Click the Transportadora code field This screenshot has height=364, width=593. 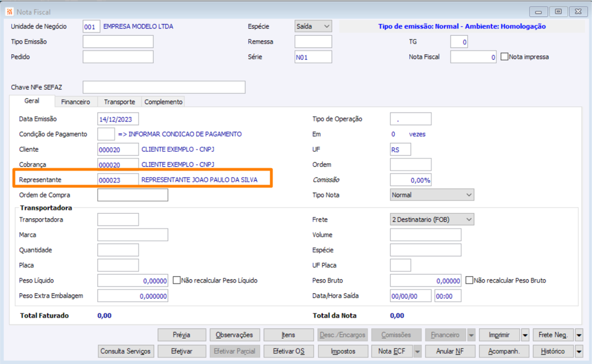[118, 219]
